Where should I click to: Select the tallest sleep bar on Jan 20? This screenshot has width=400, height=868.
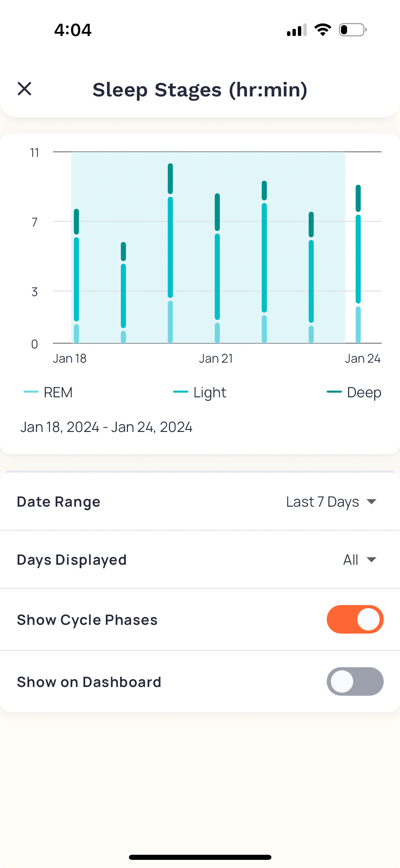(170, 253)
